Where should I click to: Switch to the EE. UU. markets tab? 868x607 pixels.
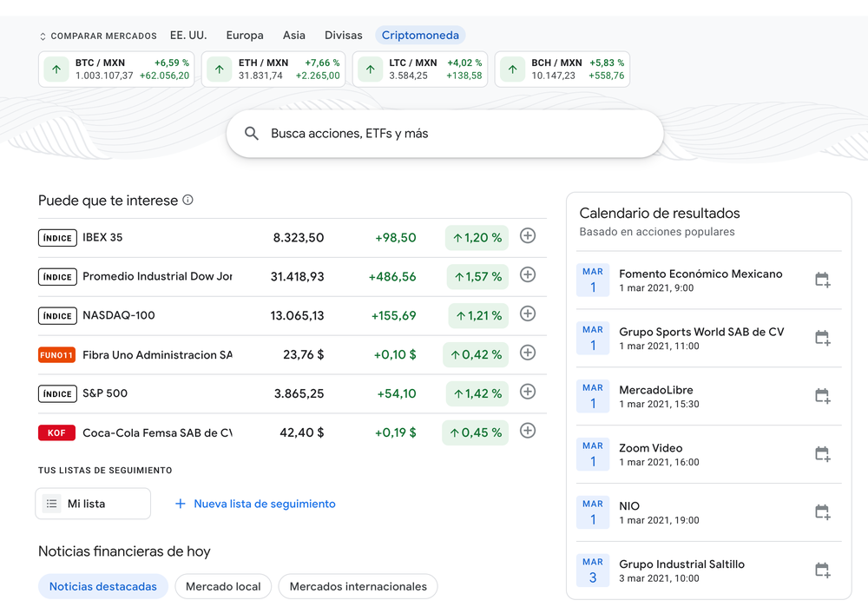coord(188,35)
